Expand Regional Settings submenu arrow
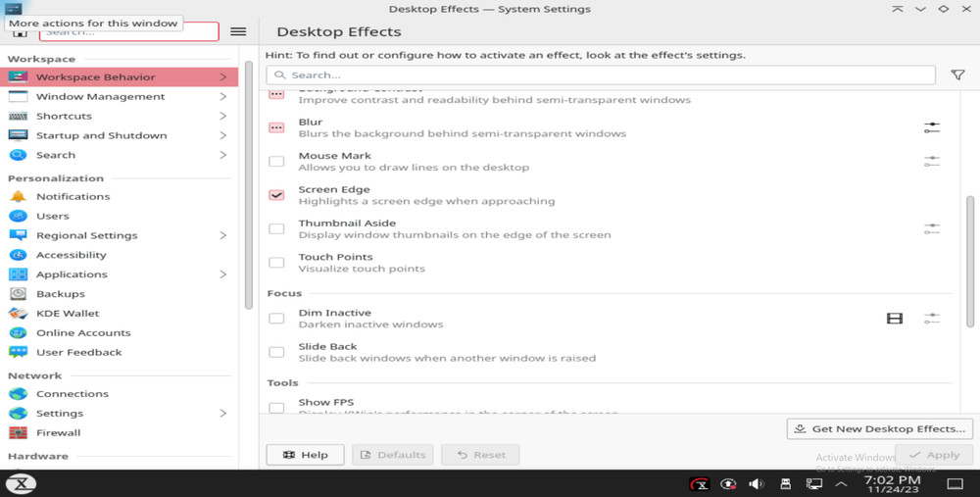This screenshot has height=497, width=980. [x=223, y=235]
